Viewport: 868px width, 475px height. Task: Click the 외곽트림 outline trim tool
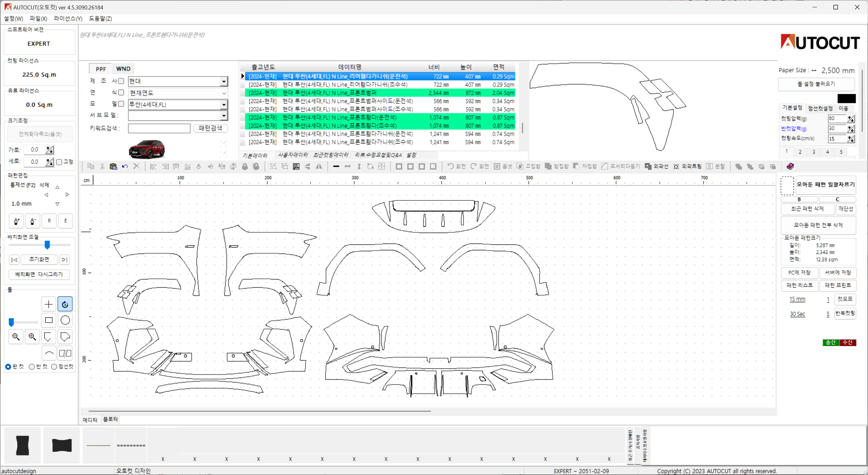coord(687,166)
